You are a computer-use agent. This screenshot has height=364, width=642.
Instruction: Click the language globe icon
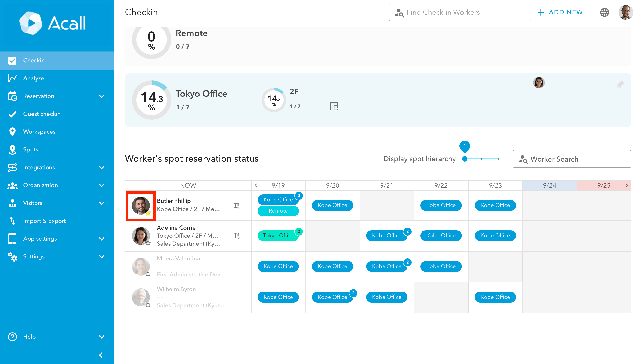click(604, 12)
